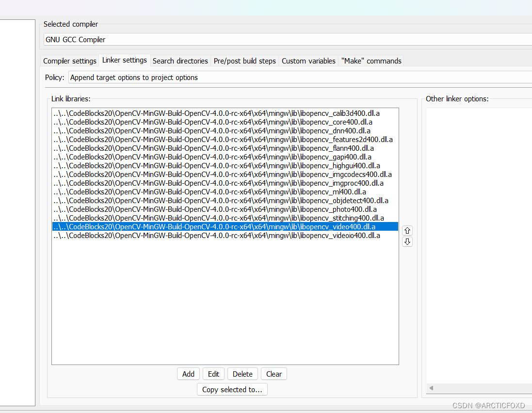Select libopencv_gapi400.dll.a library entry

click(225, 157)
